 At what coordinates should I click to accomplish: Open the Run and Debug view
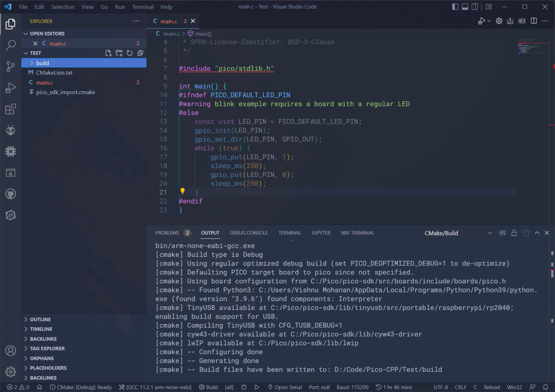click(x=10, y=88)
